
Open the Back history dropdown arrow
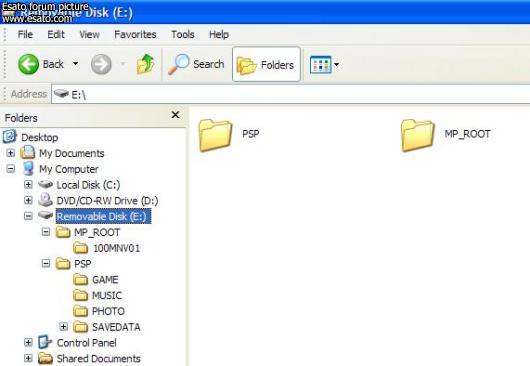coord(75,64)
